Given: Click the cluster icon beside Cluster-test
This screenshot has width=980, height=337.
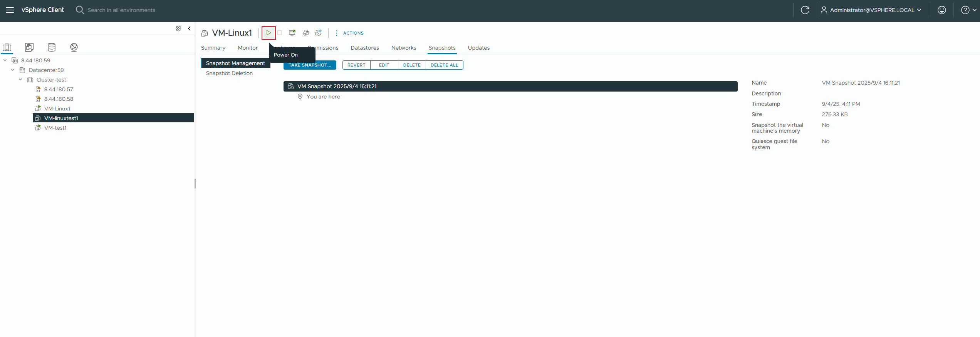Looking at the screenshot, I should click(x=30, y=80).
